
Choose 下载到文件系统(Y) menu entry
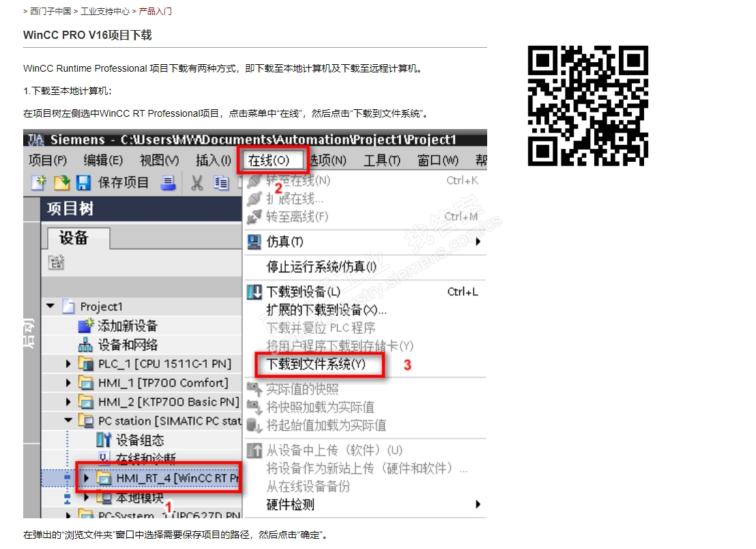(x=317, y=364)
